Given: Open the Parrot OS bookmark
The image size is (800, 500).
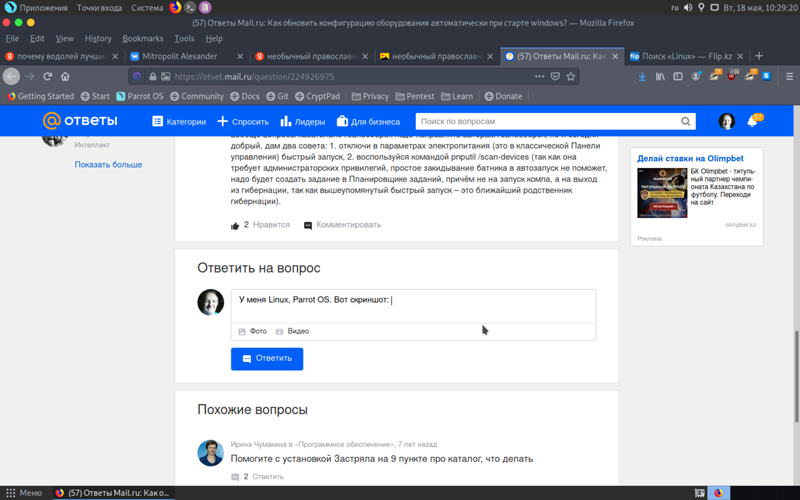Looking at the screenshot, I should 140,96.
